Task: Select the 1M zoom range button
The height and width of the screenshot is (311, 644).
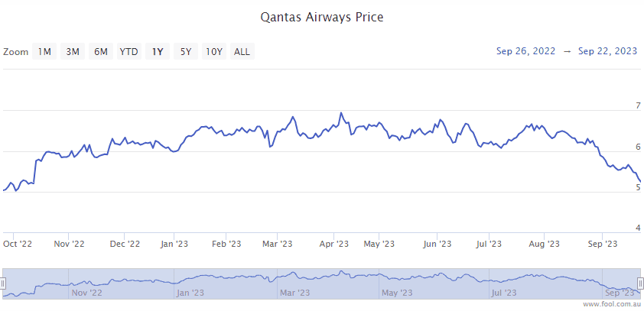Action: 45,52
